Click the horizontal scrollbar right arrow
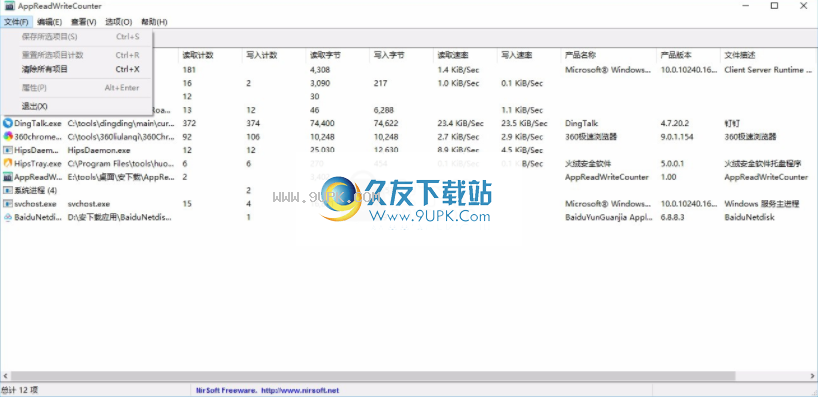 click(x=812, y=376)
